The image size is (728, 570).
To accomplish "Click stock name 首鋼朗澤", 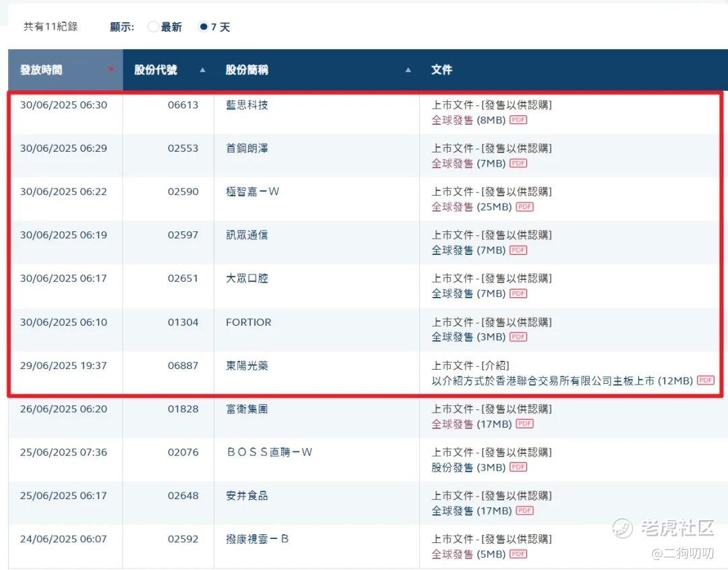I will coord(247,148).
